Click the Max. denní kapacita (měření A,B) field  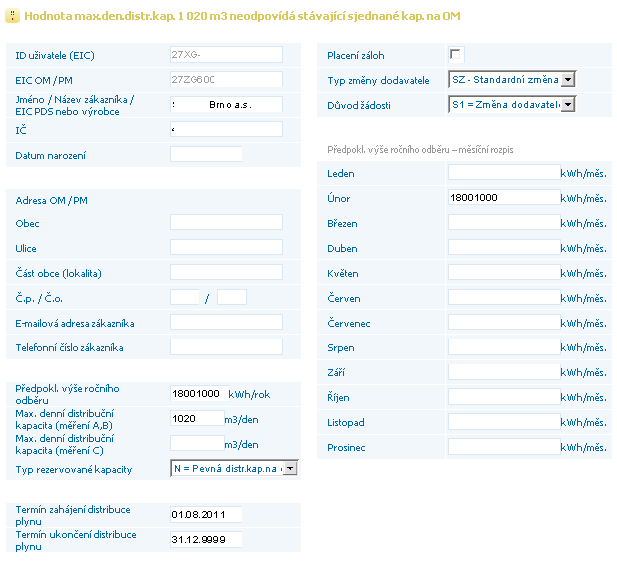click(197, 418)
